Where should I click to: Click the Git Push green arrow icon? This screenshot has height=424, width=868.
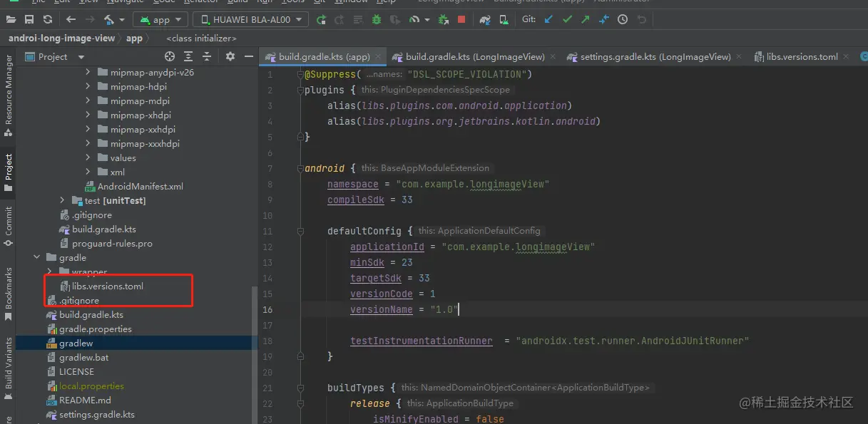click(x=586, y=20)
